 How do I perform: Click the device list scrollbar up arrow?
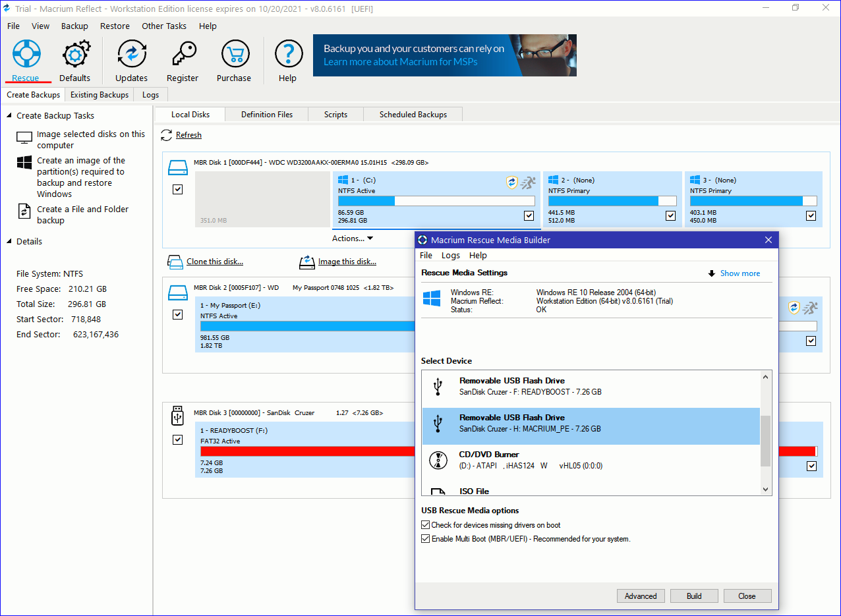pyautogui.click(x=766, y=378)
